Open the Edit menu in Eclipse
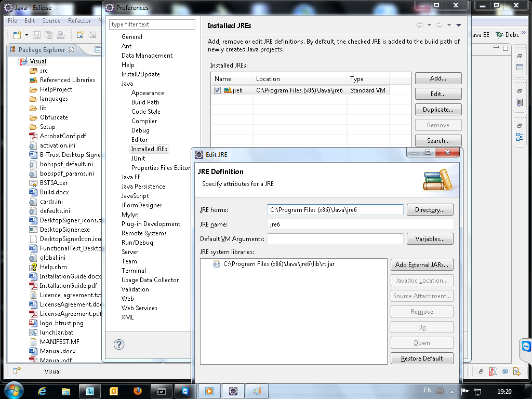Image resolution: width=532 pixels, height=399 pixels. point(30,21)
